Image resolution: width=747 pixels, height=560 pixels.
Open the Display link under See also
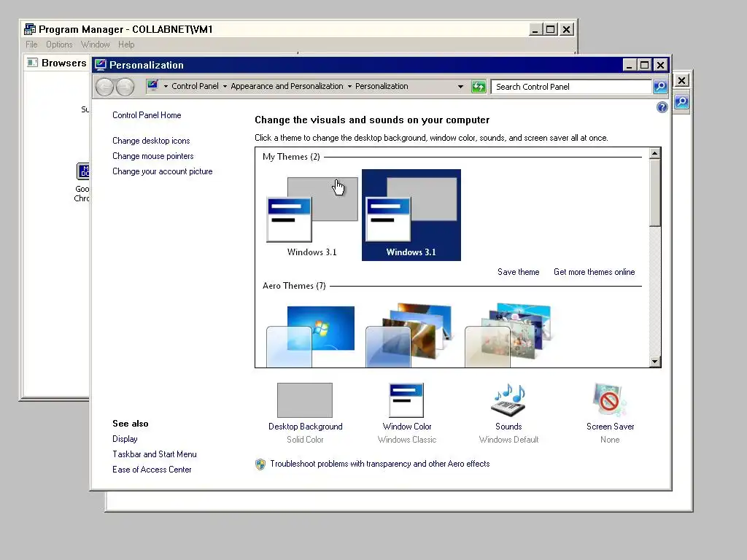[x=125, y=439]
